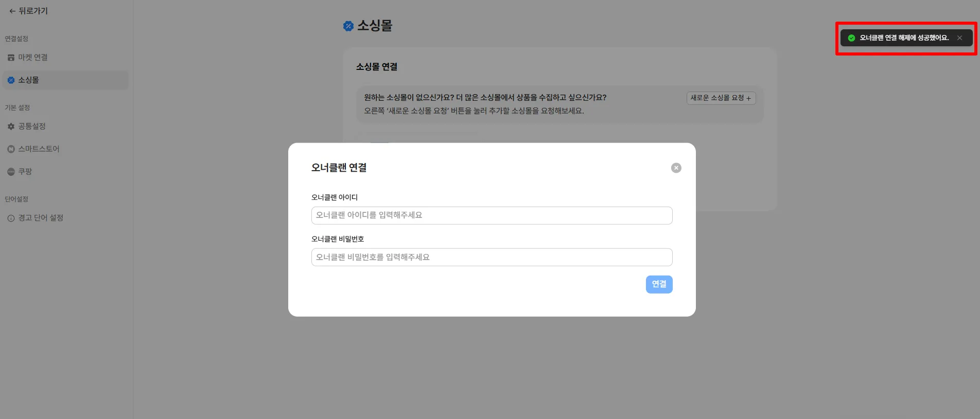Go back with 뒤로가기
This screenshot has height=419, width=980.
pyautogui.click(x=28, y=11)
